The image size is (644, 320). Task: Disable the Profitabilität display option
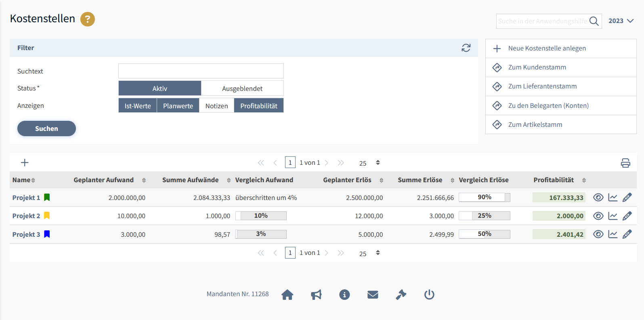point(259,106)
